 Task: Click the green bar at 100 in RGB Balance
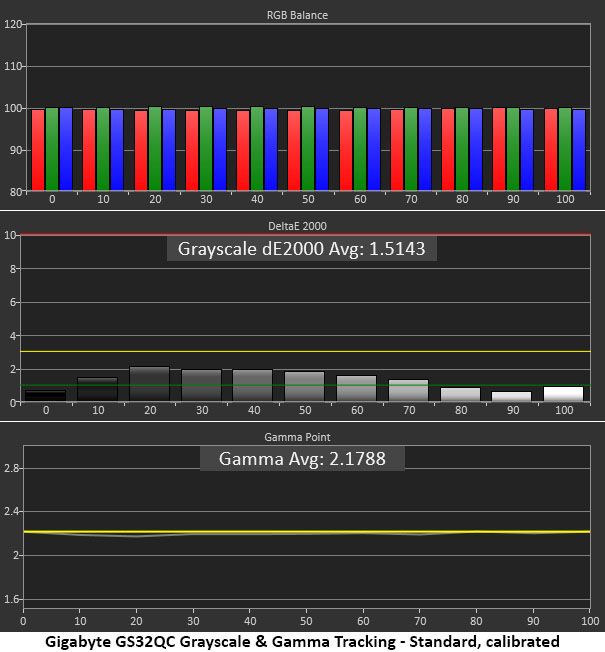tap(565, 149)
